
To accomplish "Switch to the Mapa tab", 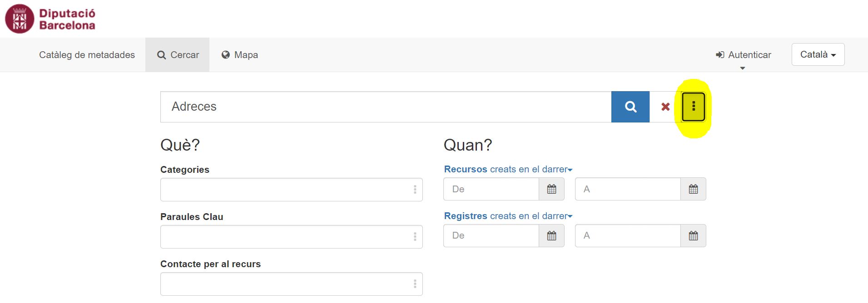I will click(x=240, y=55).
